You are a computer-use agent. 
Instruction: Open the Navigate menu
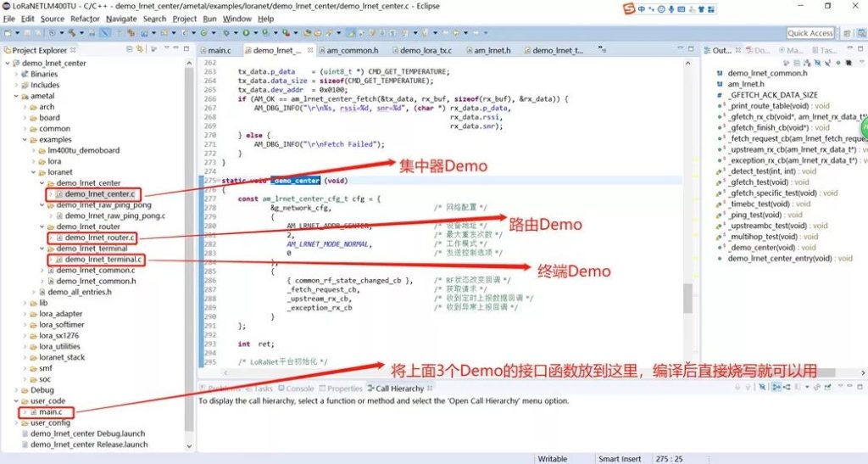(x=121, y=19)
